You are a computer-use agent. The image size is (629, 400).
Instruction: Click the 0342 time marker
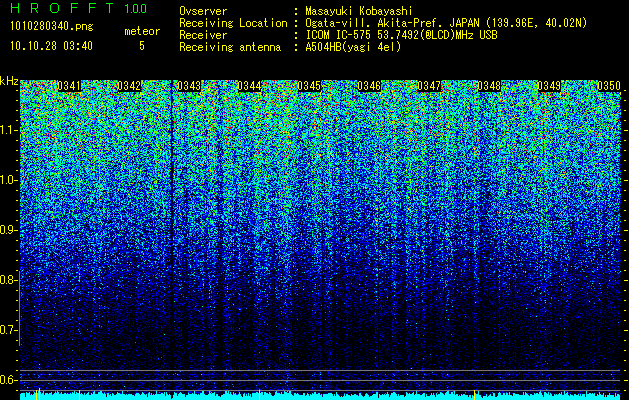pyautogui.click(x=129, y=86)
